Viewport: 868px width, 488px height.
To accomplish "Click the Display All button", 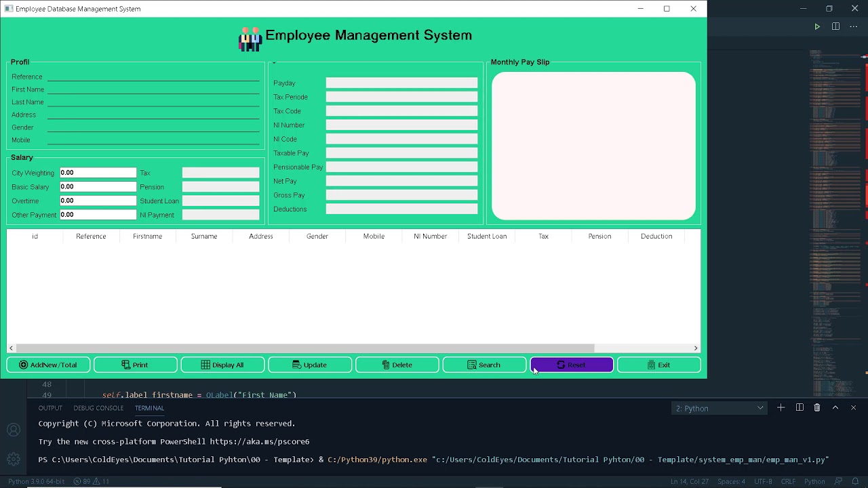I will coord(222,365).
